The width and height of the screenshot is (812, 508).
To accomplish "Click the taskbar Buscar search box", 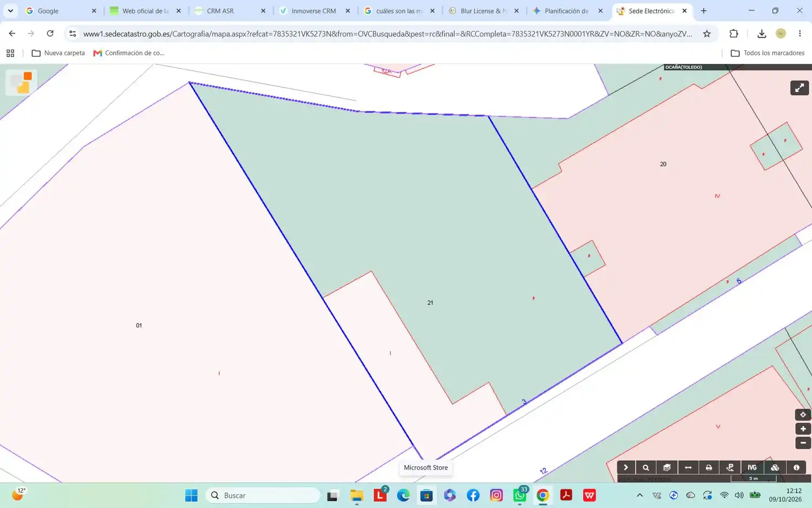I will tap(263, 496).
